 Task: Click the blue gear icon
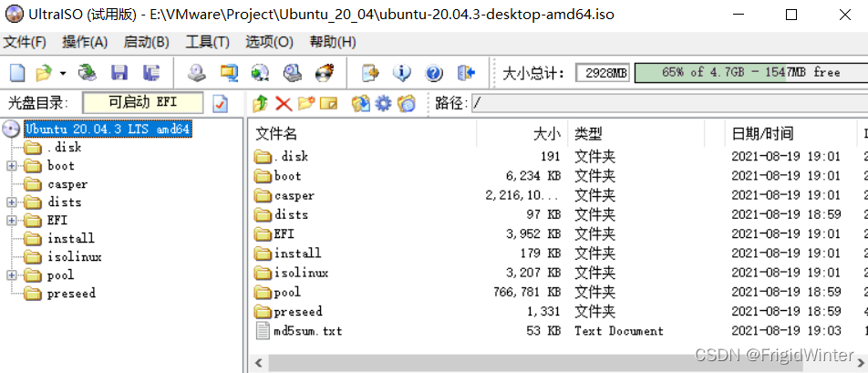pyautogui.click(x=383, y=103)
